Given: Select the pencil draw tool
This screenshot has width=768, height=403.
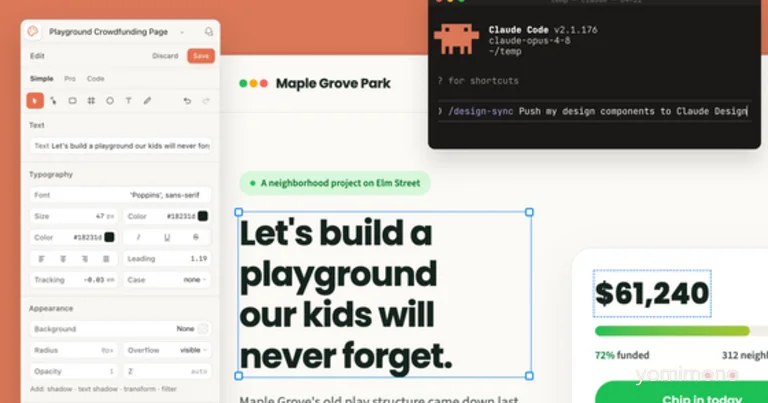Looking at the screenshot, I should click(x=147, y=100).
